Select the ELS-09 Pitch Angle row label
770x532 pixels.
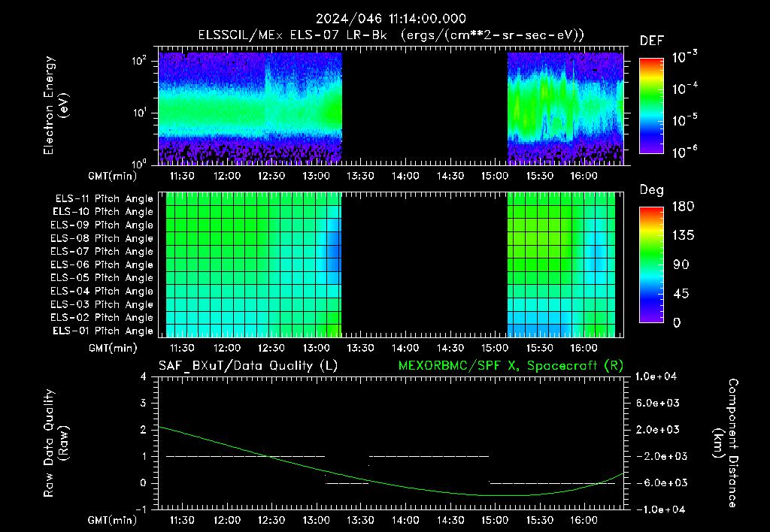pos(102,225)
